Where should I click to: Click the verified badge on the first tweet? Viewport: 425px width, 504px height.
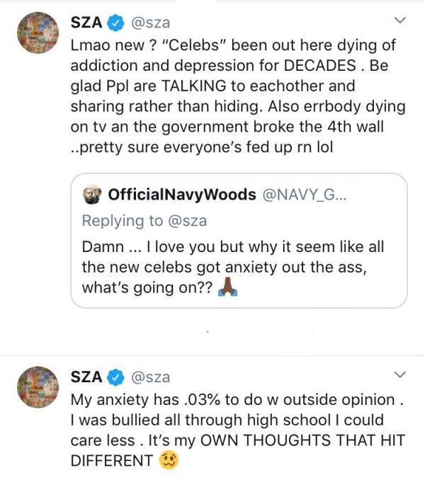click(x=115, y=23)
